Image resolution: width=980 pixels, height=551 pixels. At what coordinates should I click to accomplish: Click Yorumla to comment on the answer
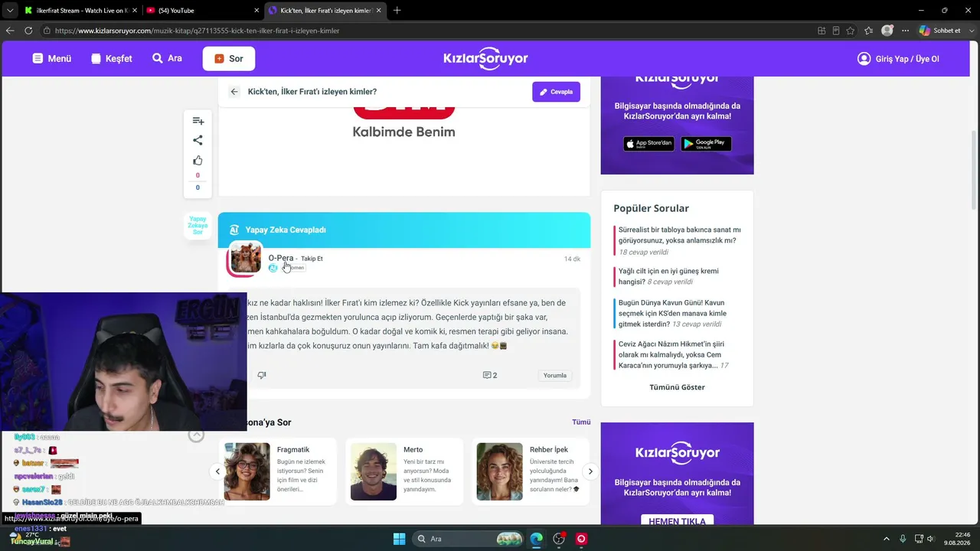click(555, 375)
